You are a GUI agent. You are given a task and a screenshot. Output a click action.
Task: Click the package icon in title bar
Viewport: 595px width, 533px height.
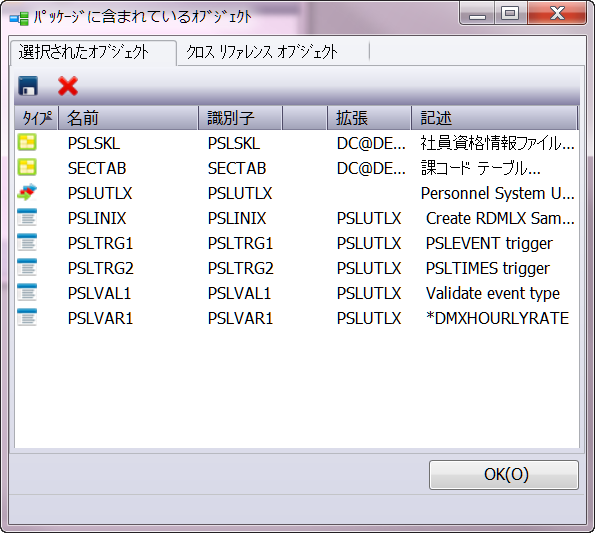(x=19, y=18)
